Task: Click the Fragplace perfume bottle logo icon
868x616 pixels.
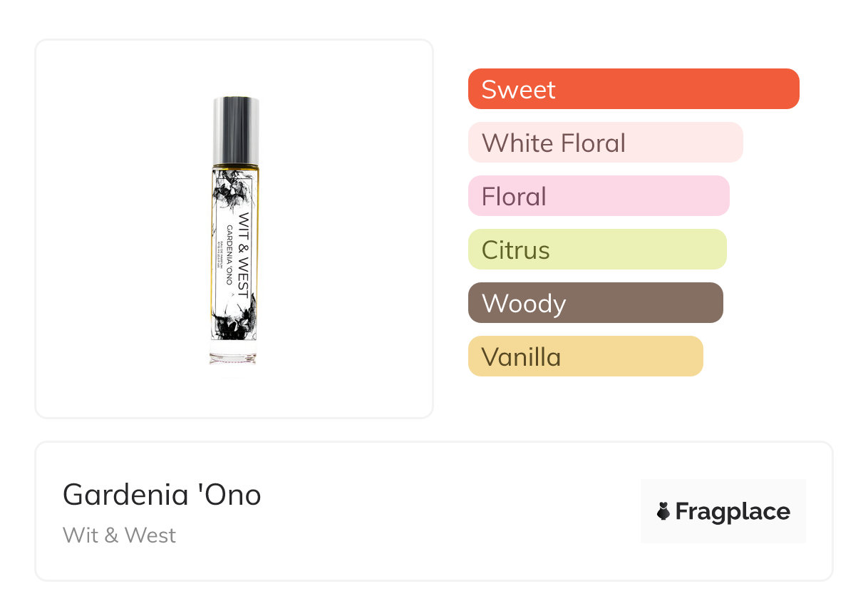Action: point(663,511)
